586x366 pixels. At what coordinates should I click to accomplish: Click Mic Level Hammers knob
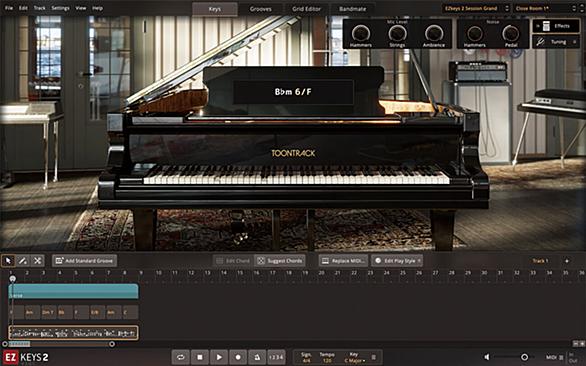click(x=361, y=34)
